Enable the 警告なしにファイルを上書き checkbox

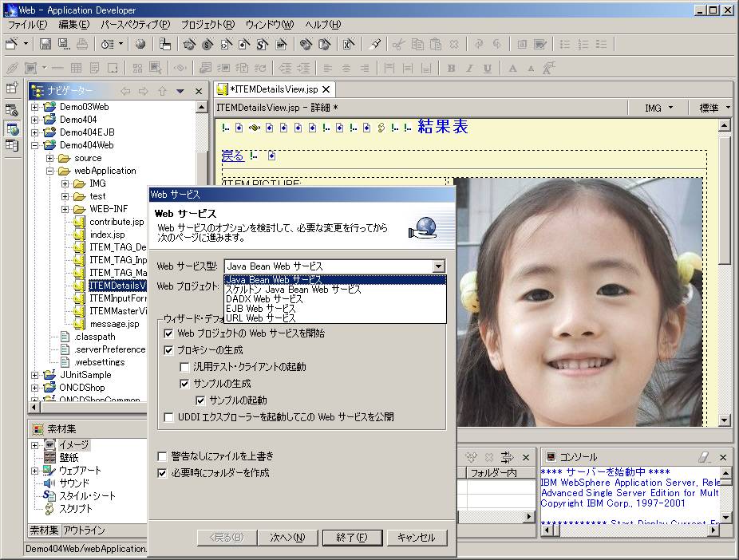[x=163, y=456]
